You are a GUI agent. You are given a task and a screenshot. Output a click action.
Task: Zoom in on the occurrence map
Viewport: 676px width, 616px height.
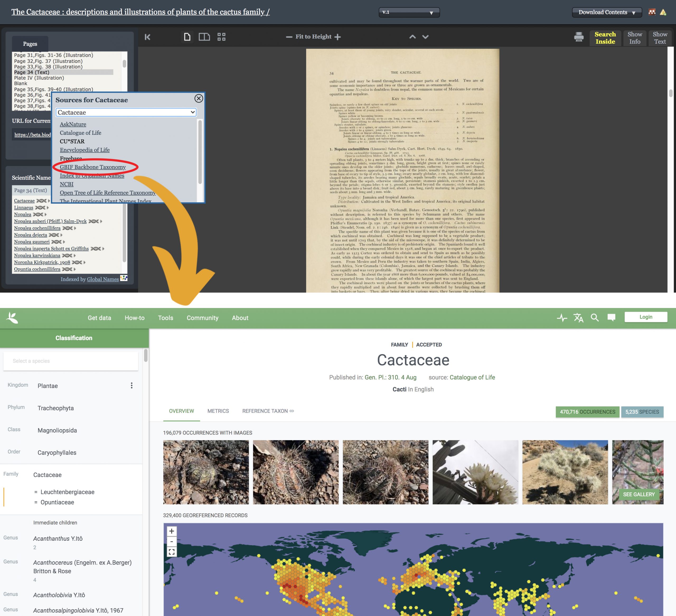(x=171, y=531)
